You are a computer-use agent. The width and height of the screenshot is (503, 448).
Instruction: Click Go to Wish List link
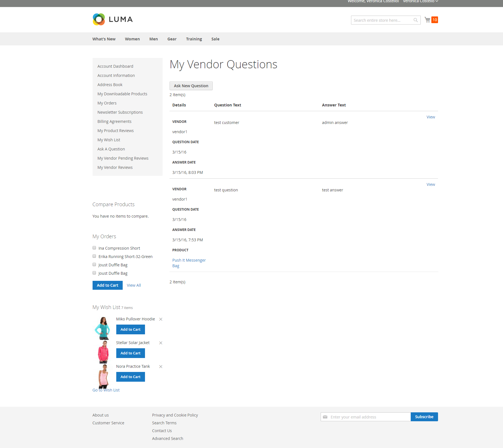pos(106,390)
